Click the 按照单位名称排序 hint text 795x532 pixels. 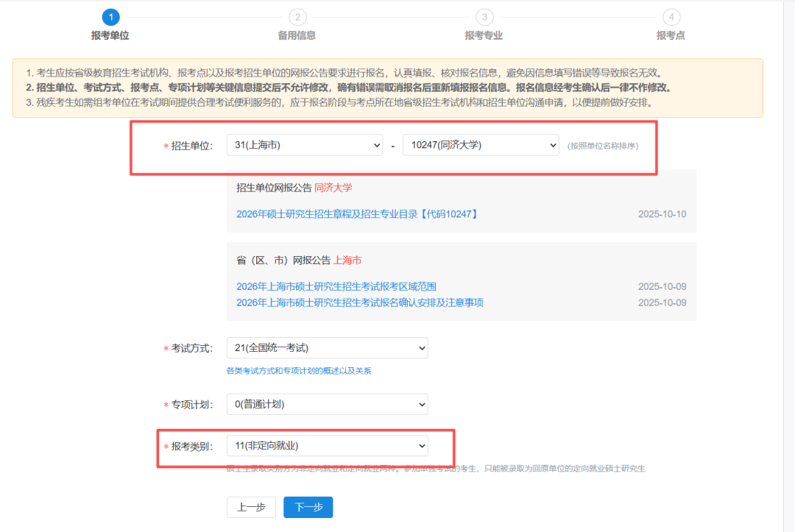[x=602, y=146]
